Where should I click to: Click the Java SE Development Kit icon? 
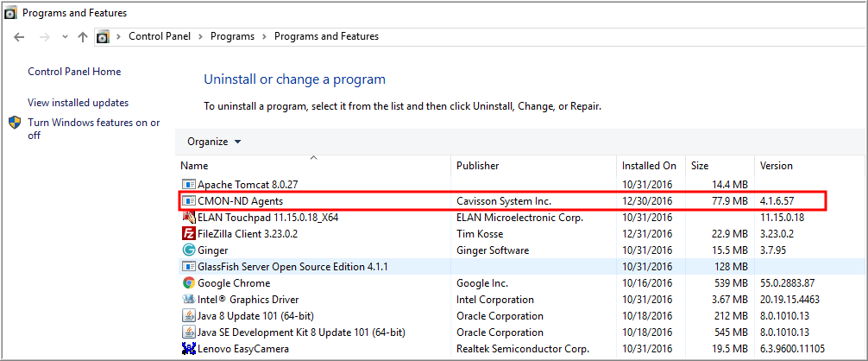[189, 332]
